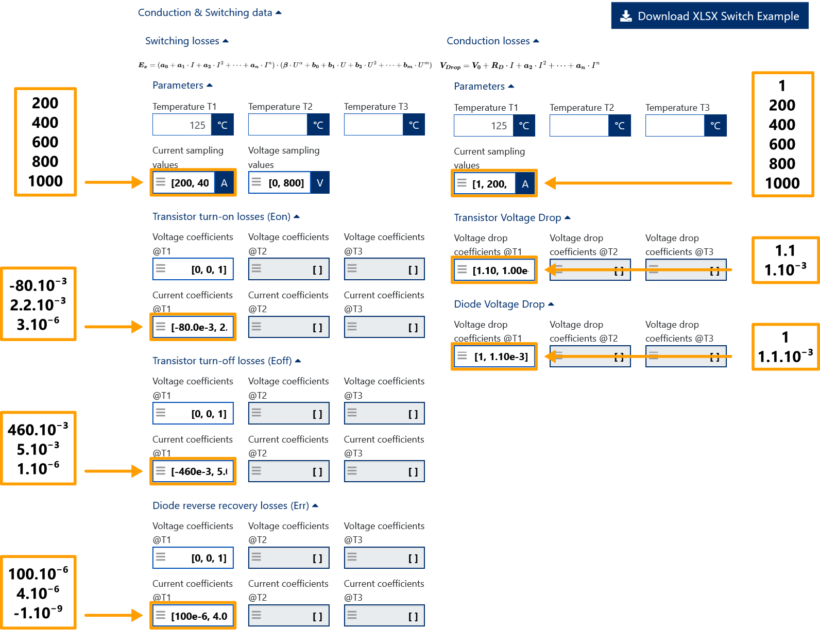Collapse the Transistor Voltage Drop section
The image size is (820, 644).
(x=568, y=217)
